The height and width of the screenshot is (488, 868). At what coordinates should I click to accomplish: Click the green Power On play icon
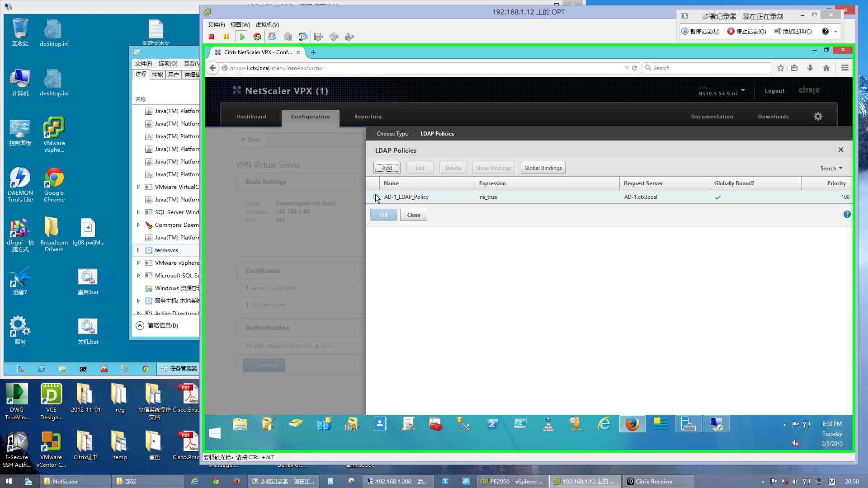coord(242,37)
